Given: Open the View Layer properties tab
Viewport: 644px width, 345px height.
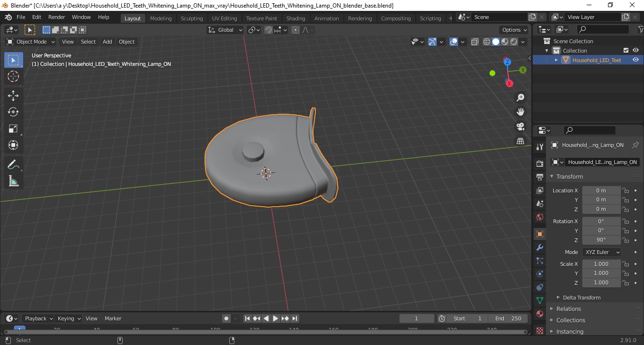Looking at the screenshot, I should (x=540, y=191).
